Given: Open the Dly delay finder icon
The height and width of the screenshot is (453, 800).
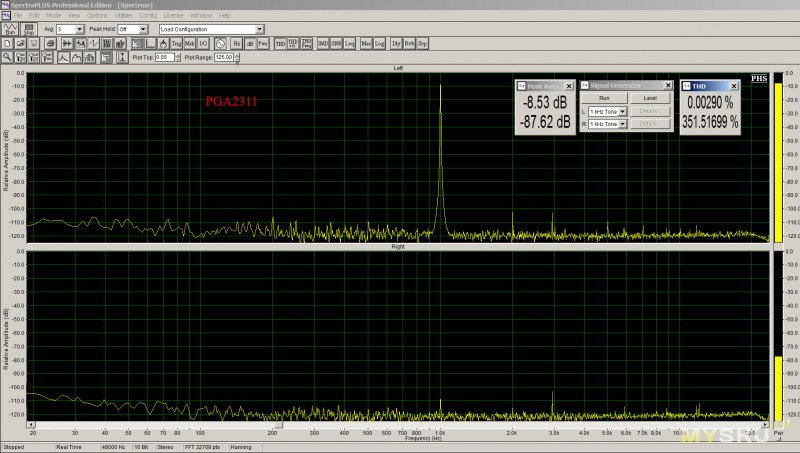Looking at the screenshot, I should pos(396,44).
